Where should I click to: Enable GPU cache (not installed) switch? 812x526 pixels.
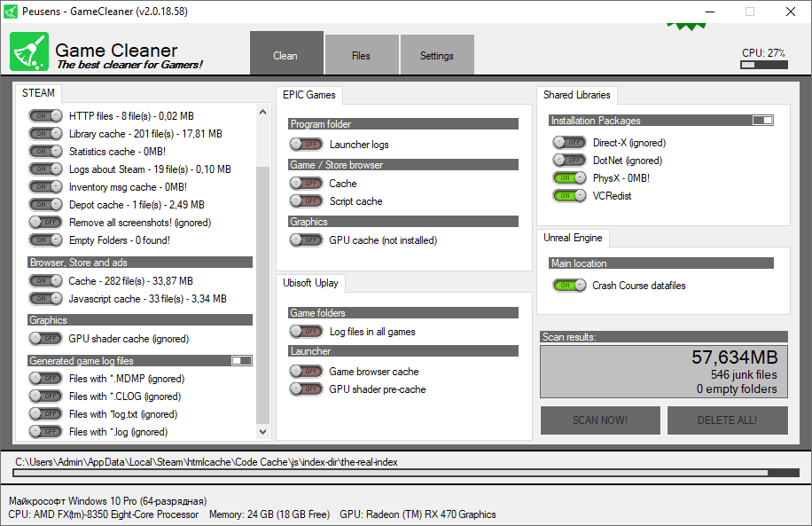point(306,240)
